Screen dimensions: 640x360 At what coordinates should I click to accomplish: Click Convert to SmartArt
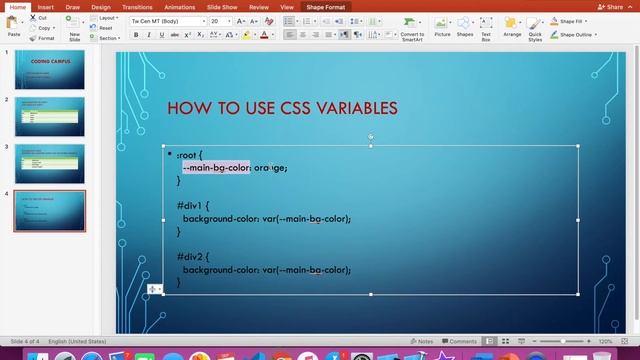411,29
